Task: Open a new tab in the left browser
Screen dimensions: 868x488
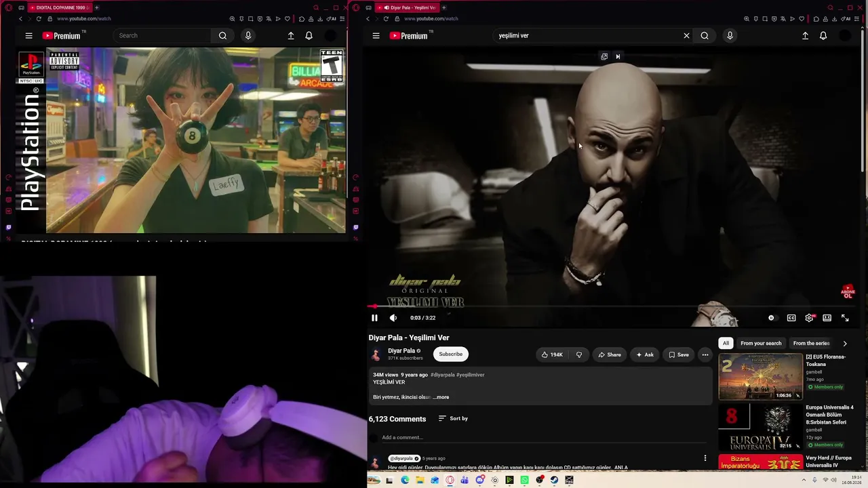Action: [x=96, y=7]
